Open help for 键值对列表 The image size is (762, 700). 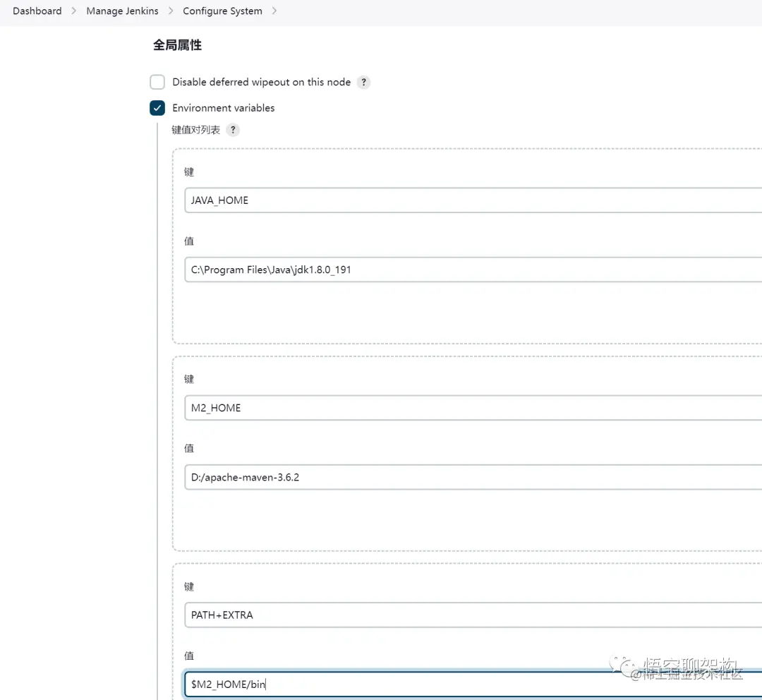pos(234,130)
